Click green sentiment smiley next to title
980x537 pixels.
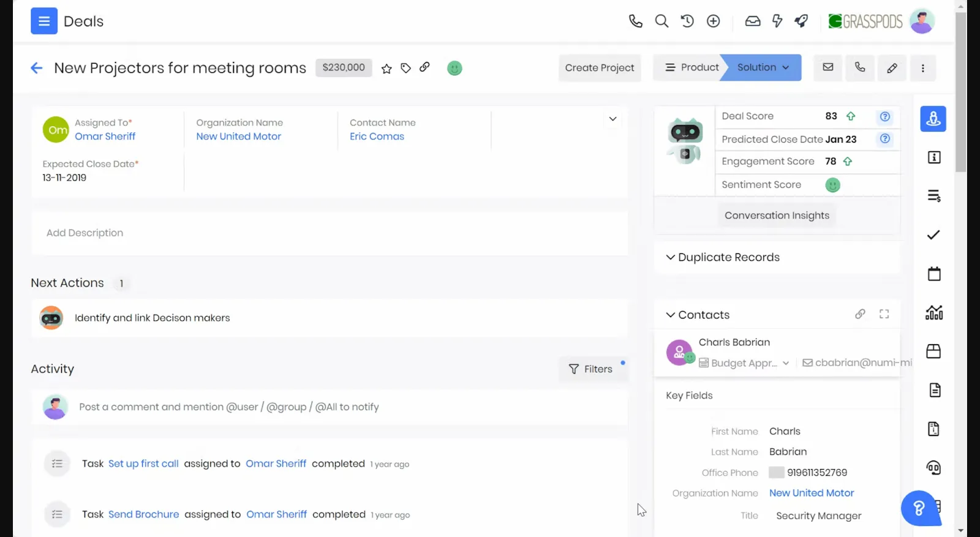(x=454, y=68)
